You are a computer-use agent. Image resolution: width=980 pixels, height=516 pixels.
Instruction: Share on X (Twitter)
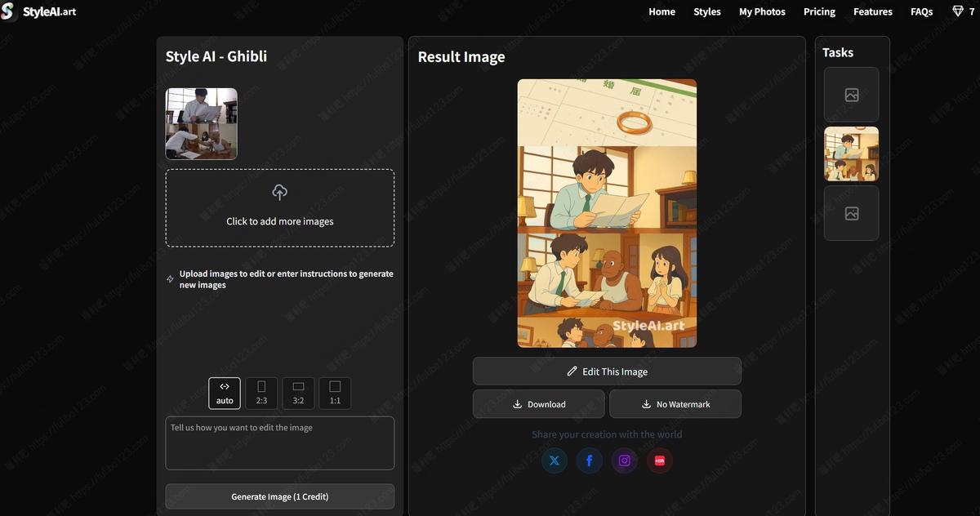(x=555, y=460)
